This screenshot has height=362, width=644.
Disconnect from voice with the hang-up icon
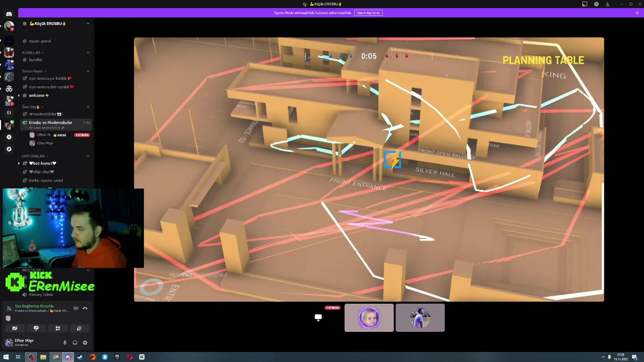(85, 308)
